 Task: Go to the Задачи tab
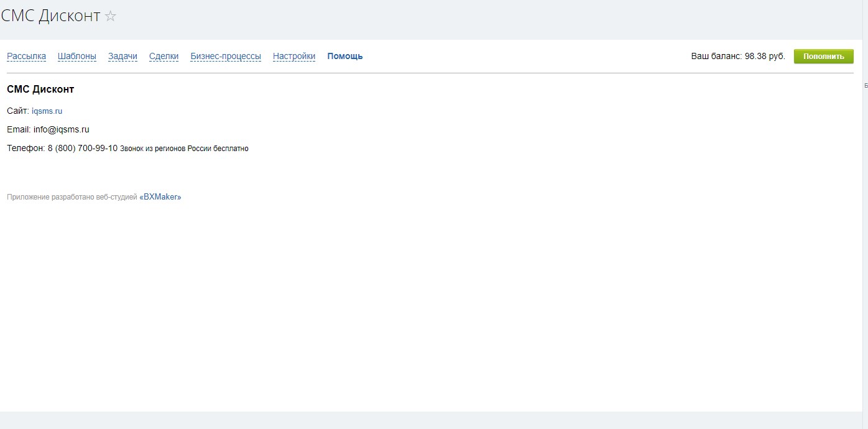pos(122,56)
